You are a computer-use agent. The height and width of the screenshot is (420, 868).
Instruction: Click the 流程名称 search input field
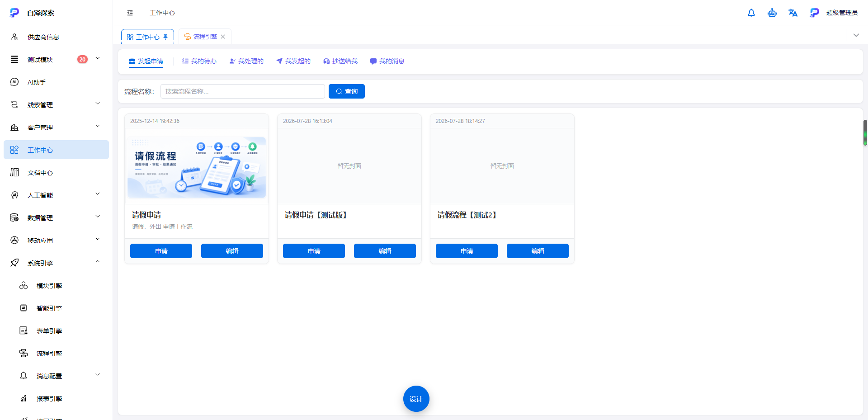click(243, 91)
